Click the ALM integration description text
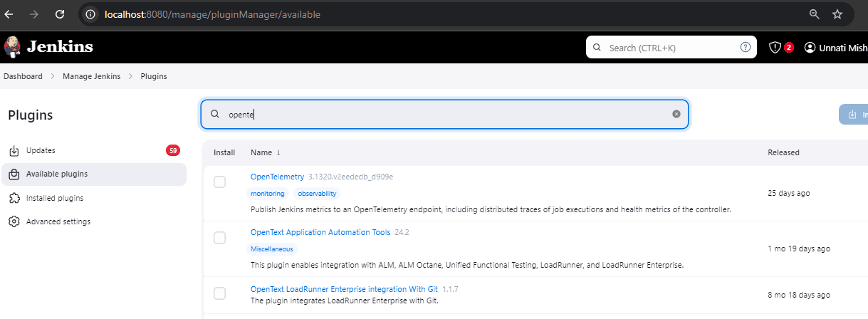This screenshot has height=319, width=868. click(x=467, y=265)
